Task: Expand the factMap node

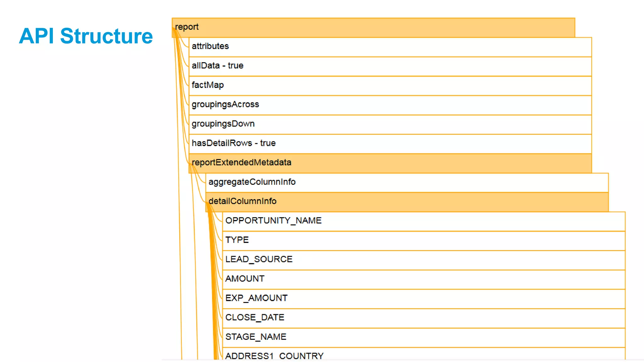Action: coord(390,86)
